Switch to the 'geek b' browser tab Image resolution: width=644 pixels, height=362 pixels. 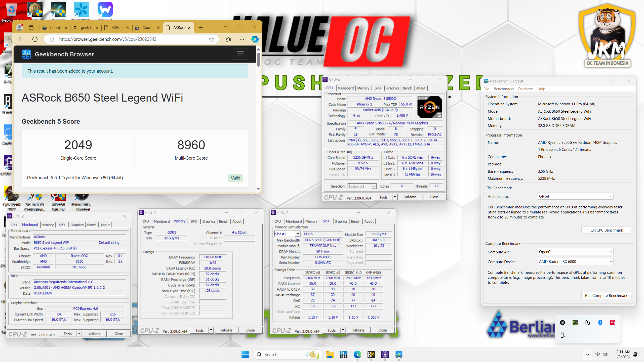(86, 28)
